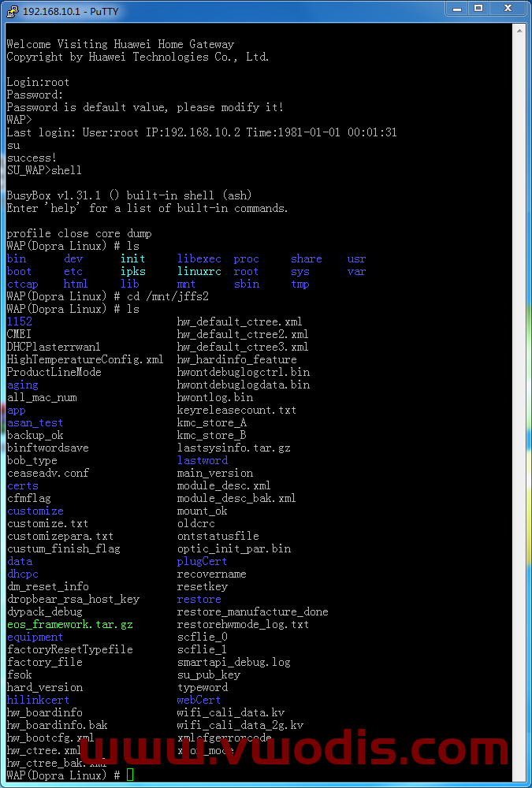
Task: Select the 'hw_boardinfo.bak' file name
Action: pyautogui.click(x=58, y=725)
